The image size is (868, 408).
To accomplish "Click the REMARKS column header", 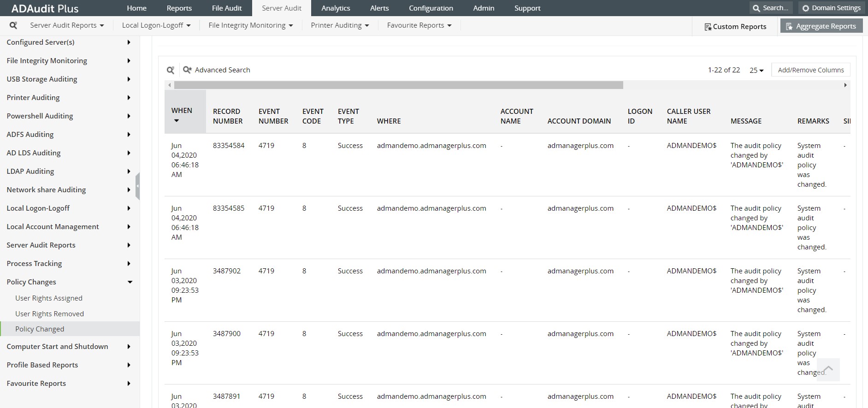I will [813, 121].
